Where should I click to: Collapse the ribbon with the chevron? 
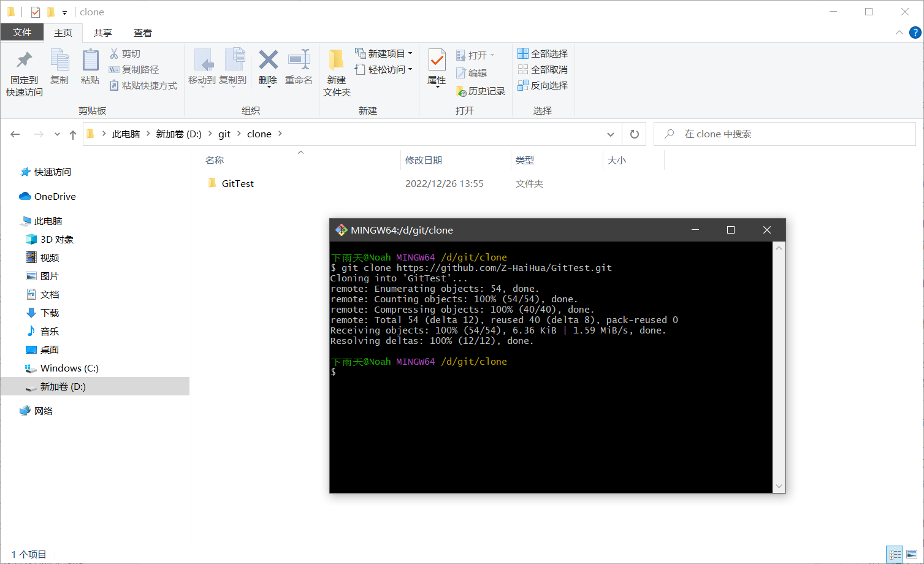click(899, 32)
